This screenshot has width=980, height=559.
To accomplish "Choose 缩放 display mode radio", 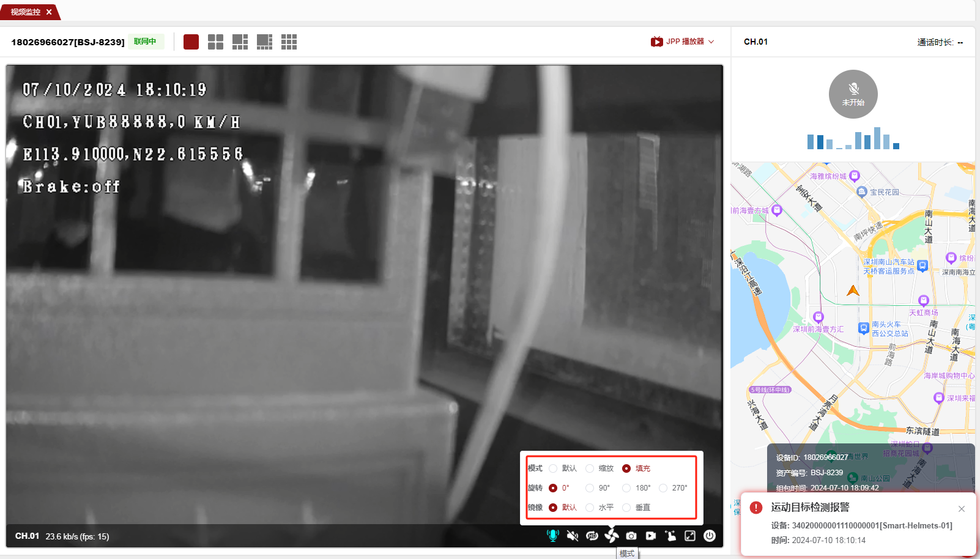I will coord(590,468).
